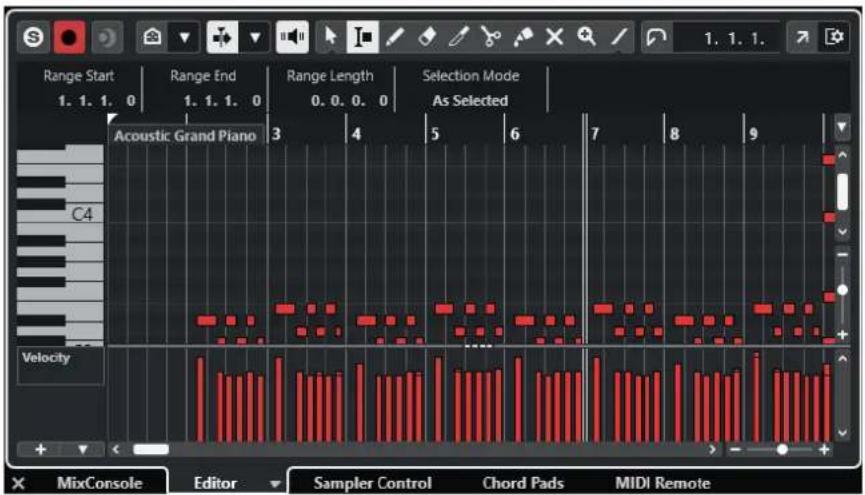865x495 pixels.
Task: Click up arrow of note display vertical scrollbar
Action: click(x=842, y=156)
